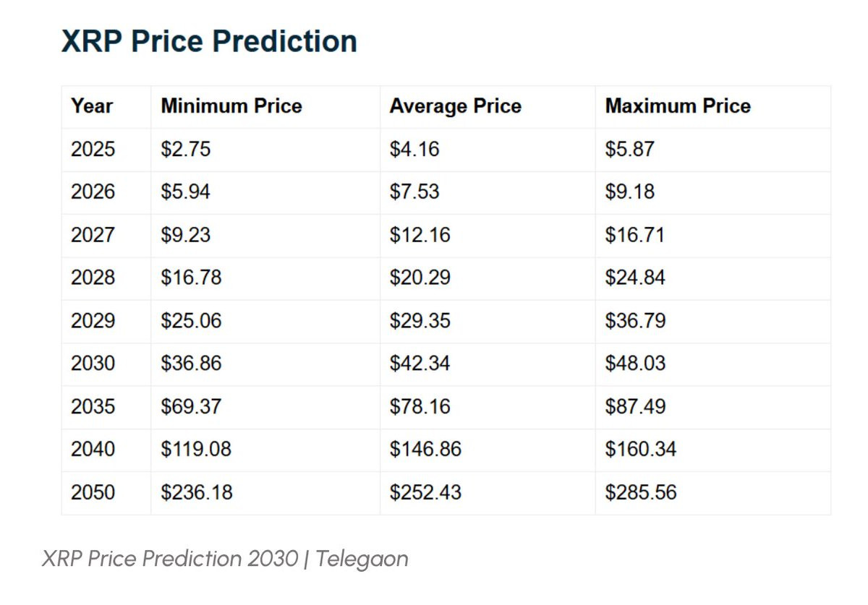This screenshot has width=868, height=605.
Task: Select the 2030 maximum price $48.03
Action: pyautogui.click(x=635, y=363)
